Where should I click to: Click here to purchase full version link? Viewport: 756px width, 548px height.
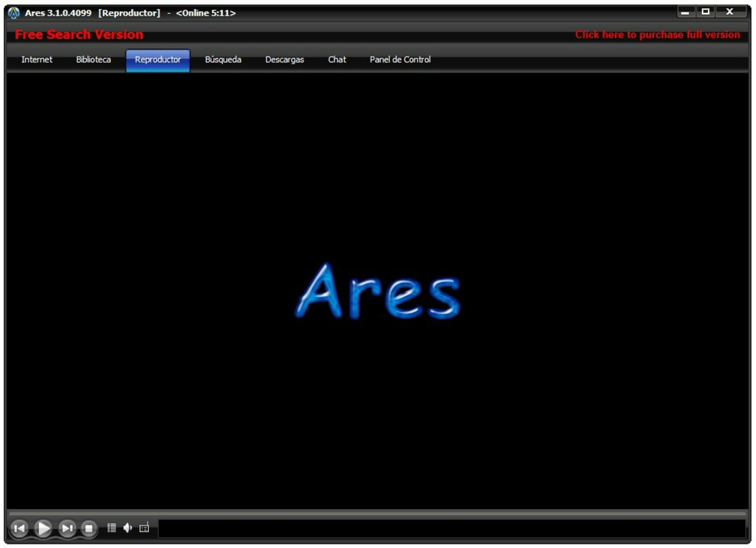657,35
